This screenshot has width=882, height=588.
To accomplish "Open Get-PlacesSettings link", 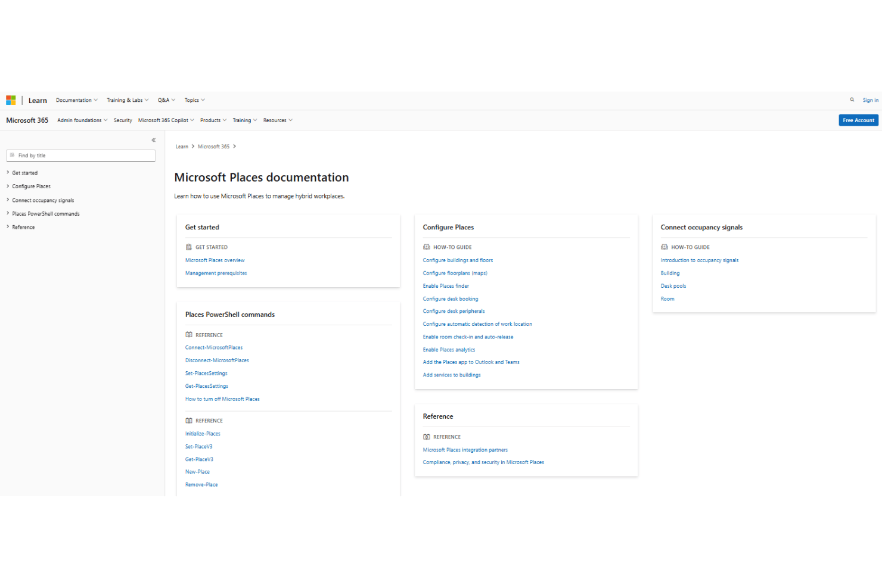I will click(207, 386).
